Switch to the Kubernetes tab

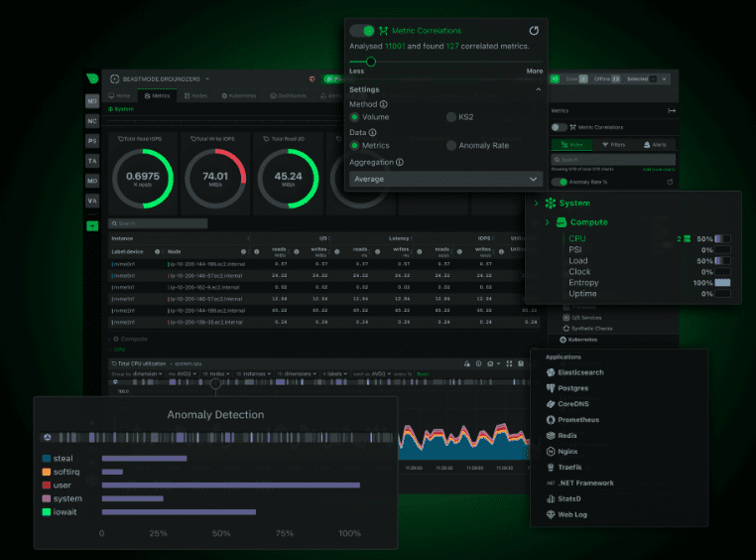tap(239, 95)
